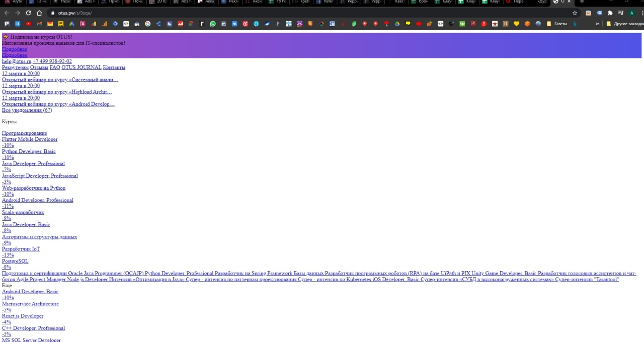Open the OTUS JOURNAL link
644x342 pixels.
(x=82, y=67)
